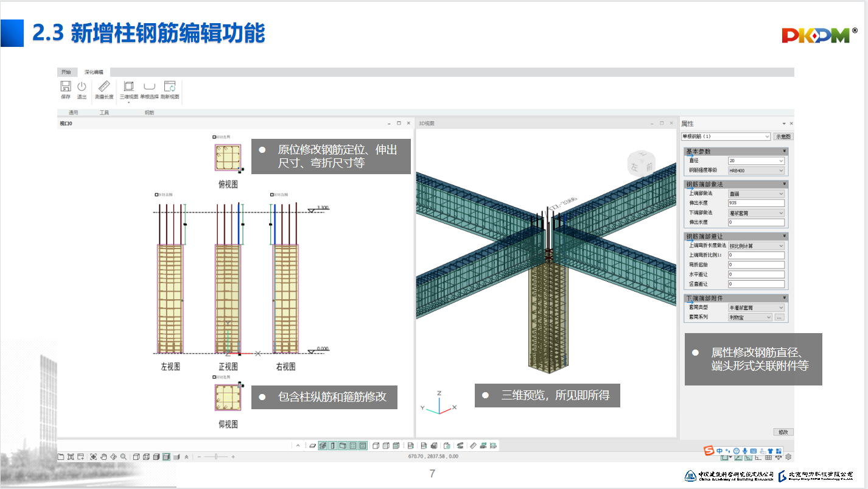Adjust the zoom slider in bottom toolbar
The width and height of the screenshot is (868, 489).
(x=216, y=456)
